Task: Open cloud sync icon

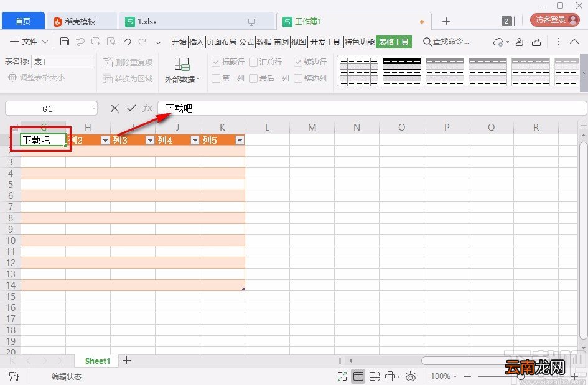Action: 499,42
